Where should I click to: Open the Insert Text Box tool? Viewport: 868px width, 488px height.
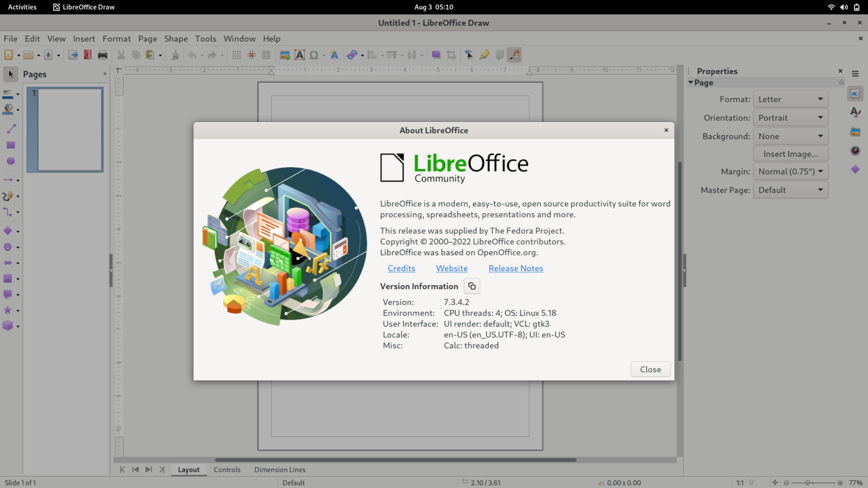299,54
